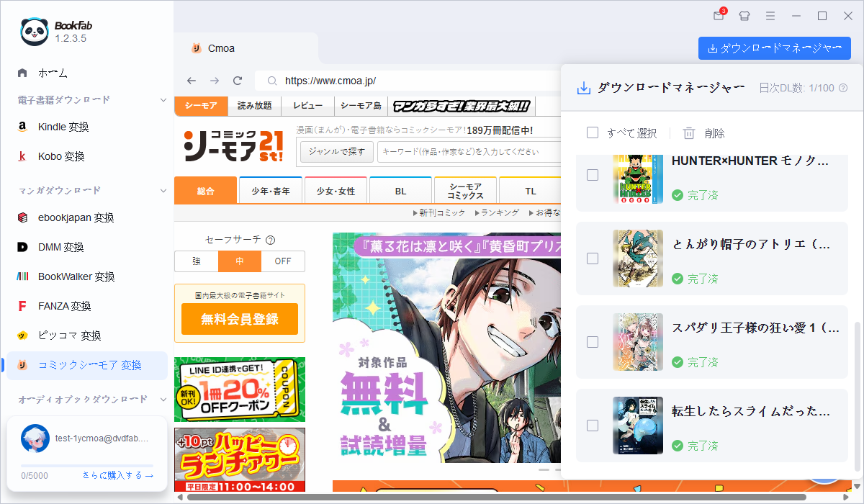Open the ランキング link

(x=496, y=213)
